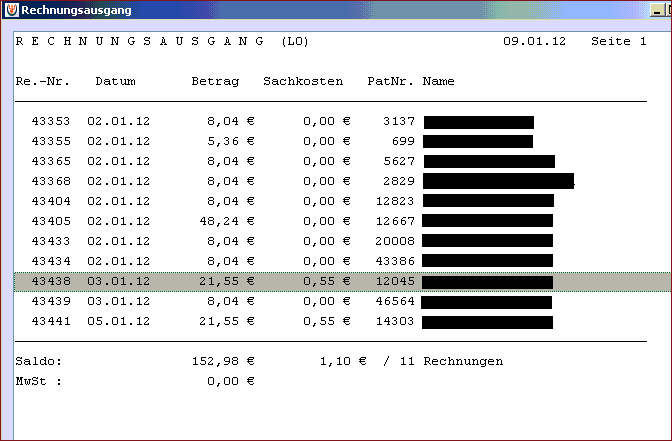Click the Rechnungsausgang window title icon
Viewport: 672px width, 441px height.
[12, 10]
